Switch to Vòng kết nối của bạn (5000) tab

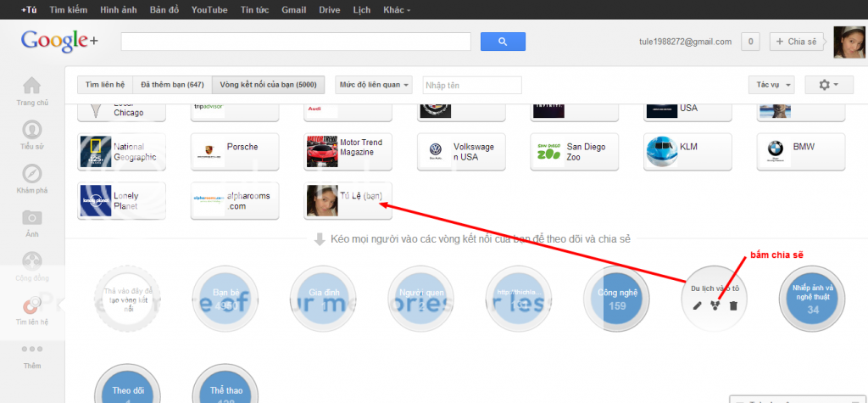[268, 85]
